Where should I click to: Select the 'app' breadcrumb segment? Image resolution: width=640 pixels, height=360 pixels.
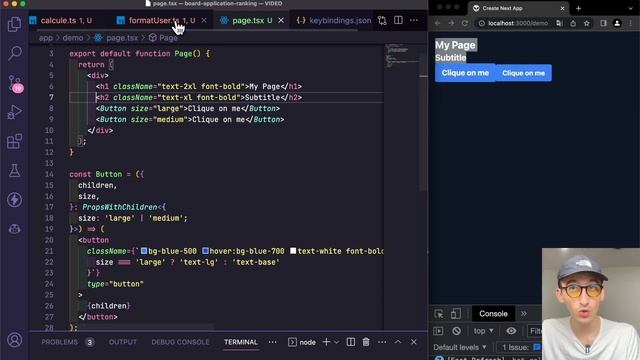click(46, 38)
